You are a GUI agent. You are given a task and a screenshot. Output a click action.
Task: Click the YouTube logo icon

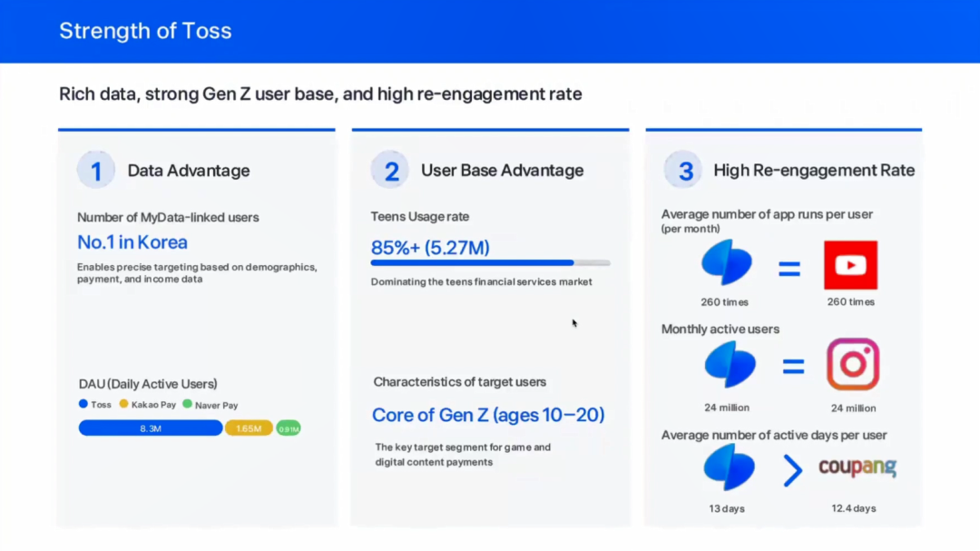point(850,265)
